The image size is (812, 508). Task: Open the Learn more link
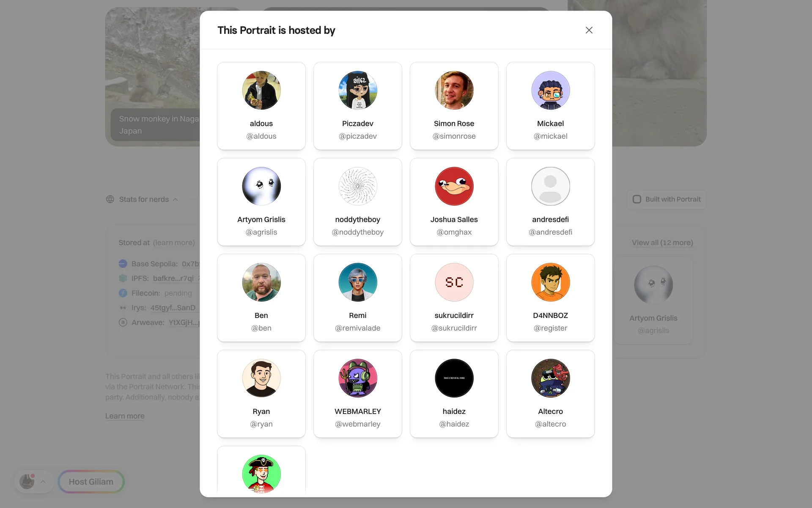(x=125, y=416)
